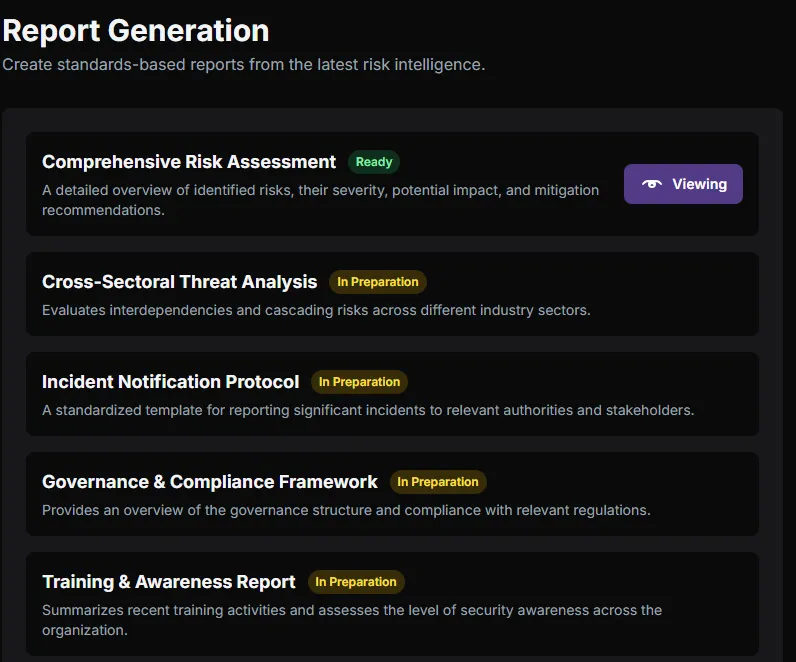Open the Training & Awareness Report title
The image size is (796, 662).
pos(169,582)
